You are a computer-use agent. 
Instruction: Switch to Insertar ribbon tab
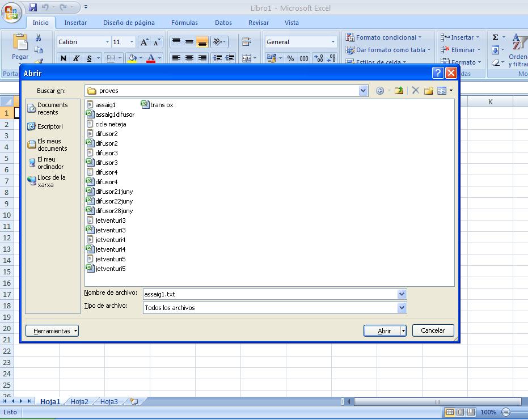75,23
